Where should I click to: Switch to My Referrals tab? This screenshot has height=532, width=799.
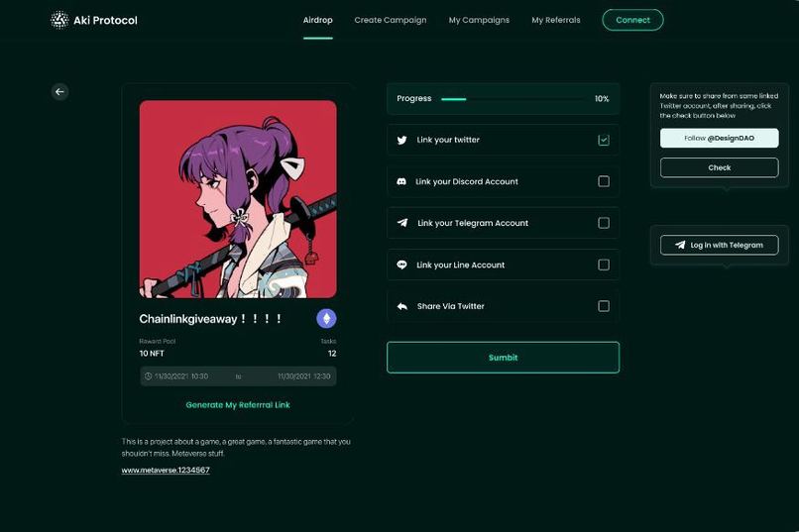pyautogui.click(x=556, y=20)
